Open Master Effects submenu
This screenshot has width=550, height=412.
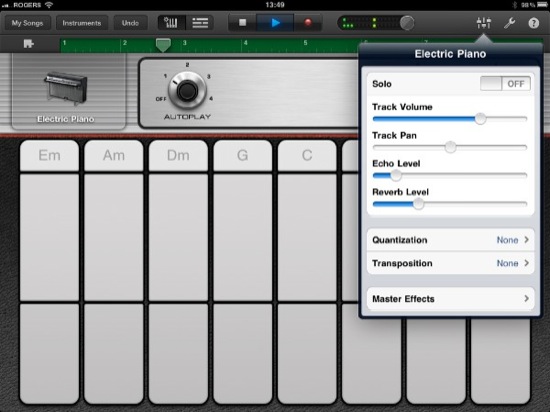450,299
